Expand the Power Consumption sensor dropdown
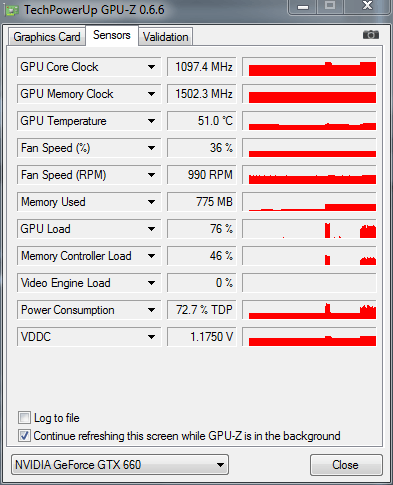The width and height of the screenshot is (393, 485). click(x=151, y=310)
